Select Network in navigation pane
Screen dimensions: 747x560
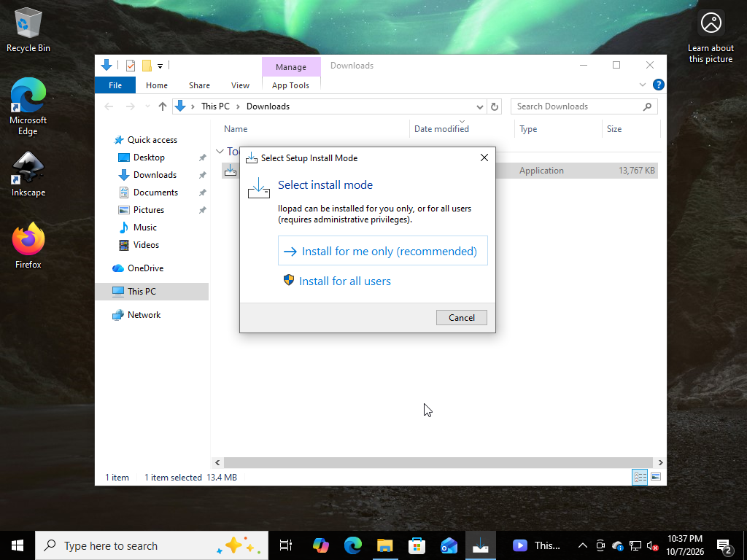(144, 315)
